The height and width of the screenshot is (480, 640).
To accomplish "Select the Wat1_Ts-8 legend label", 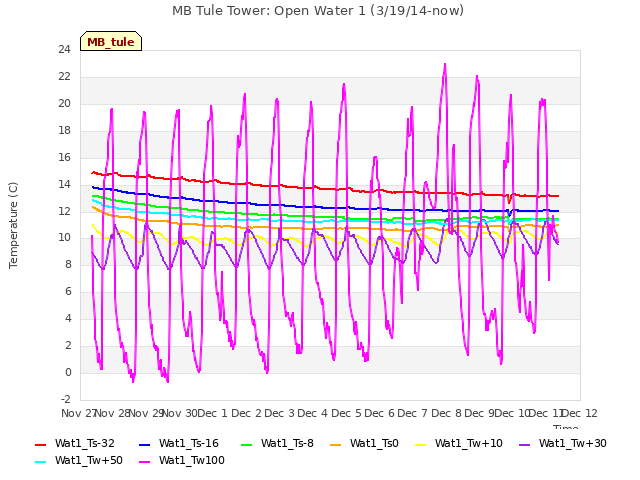I will 287,443.
